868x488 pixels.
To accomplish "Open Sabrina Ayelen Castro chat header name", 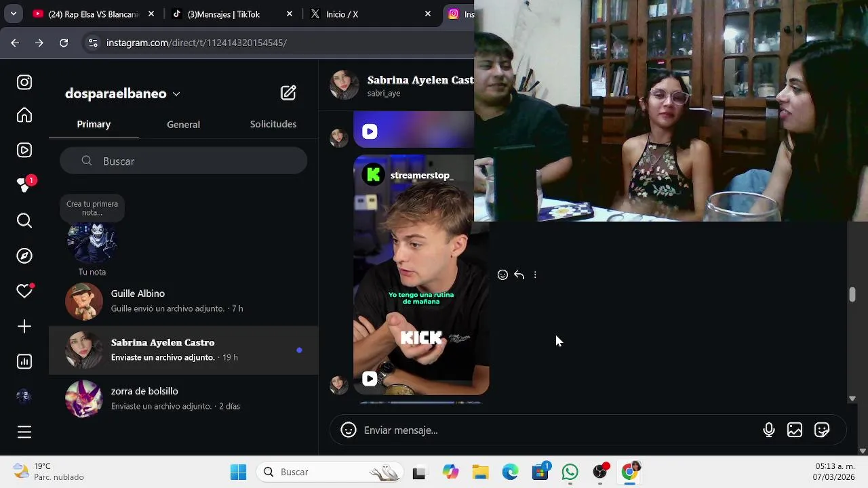I will (420, 80).
